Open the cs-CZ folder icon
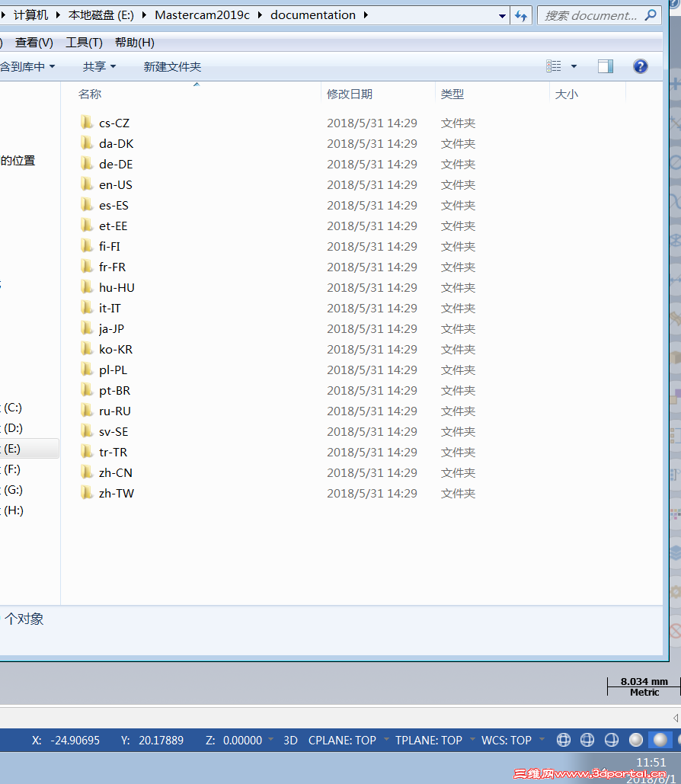This screenshot has height=784, width=681. pyautogui.click(x=87, y=123)
